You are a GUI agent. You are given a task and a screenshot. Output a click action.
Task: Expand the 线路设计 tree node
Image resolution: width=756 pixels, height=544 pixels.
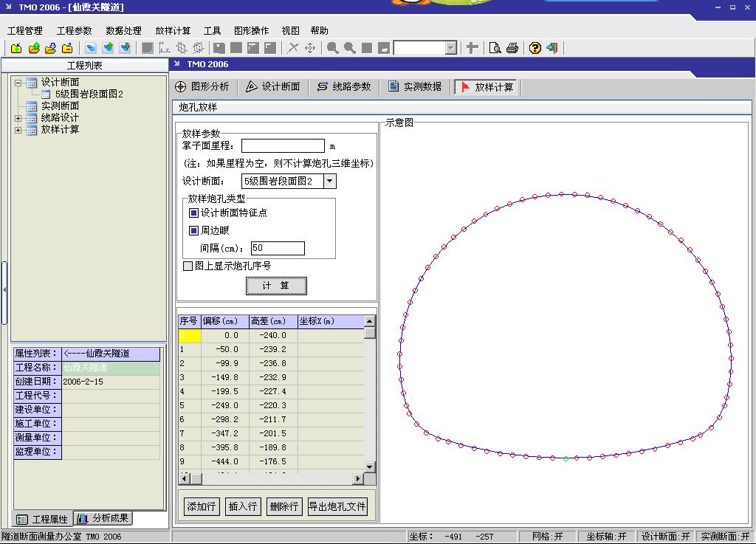click(x=18, y=118)
